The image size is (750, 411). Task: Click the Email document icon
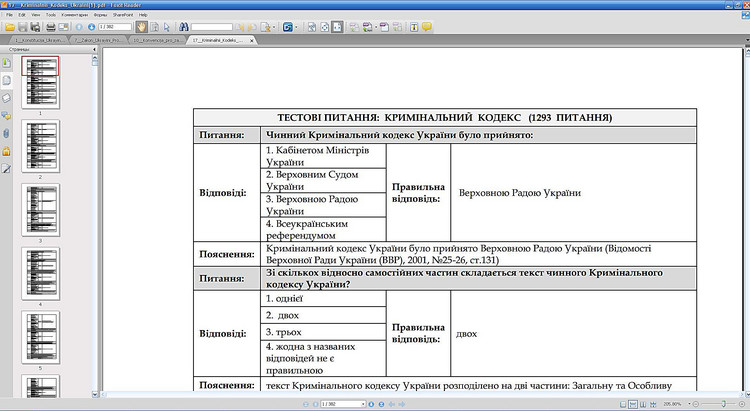pyautogui.click(x=63, y=27)
